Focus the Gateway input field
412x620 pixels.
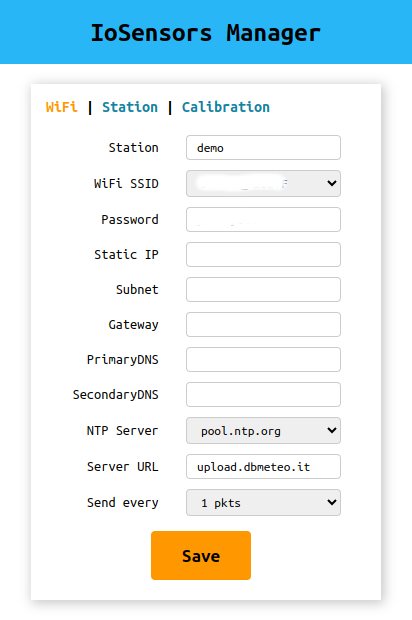tap(263, 324)
